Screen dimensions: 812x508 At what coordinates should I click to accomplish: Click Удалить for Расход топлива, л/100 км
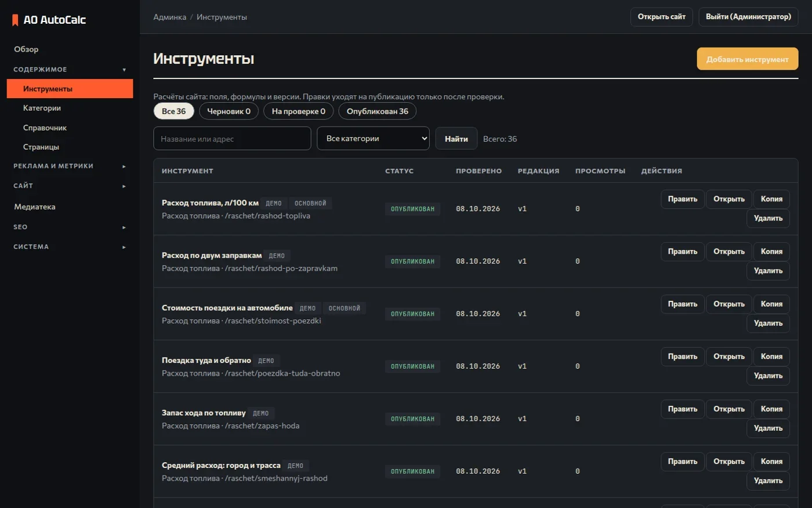coord(768,218)
